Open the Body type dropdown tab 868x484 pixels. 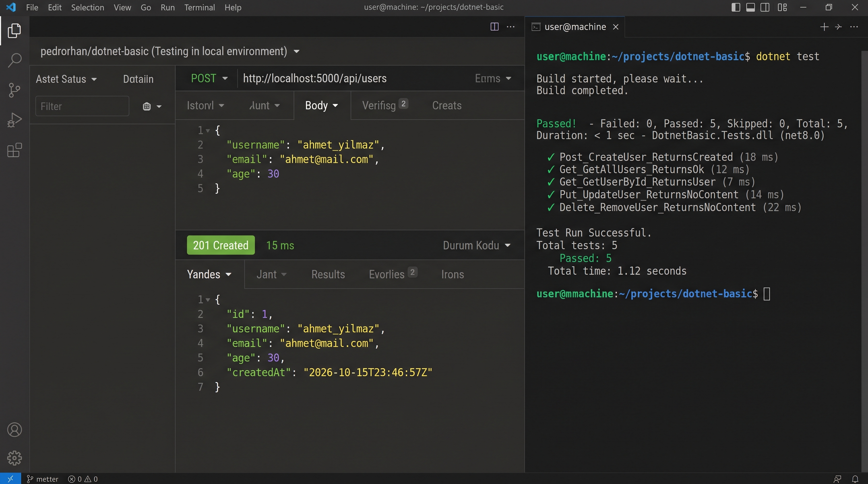tap(321, 106)
